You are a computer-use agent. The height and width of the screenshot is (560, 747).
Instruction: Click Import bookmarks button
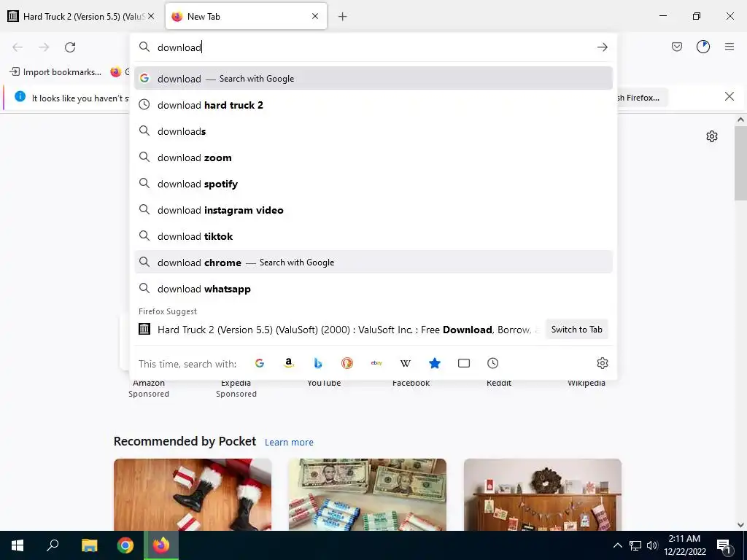tap(55, 72)
